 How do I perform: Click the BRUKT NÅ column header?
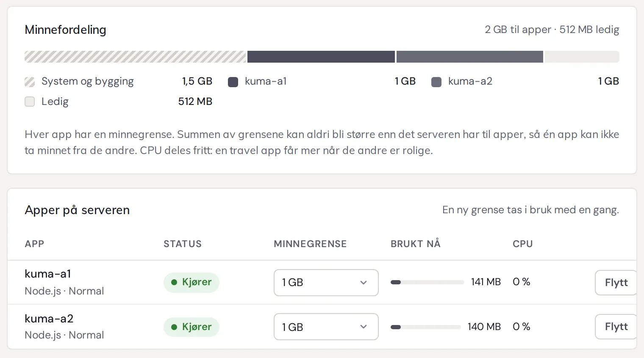pyautogui.click(x=416, y=244)
